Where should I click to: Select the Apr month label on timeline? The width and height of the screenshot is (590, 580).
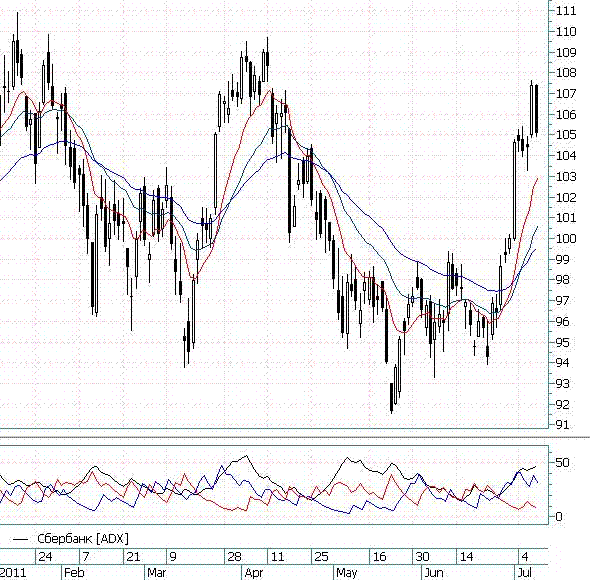(x=254, y=573)
